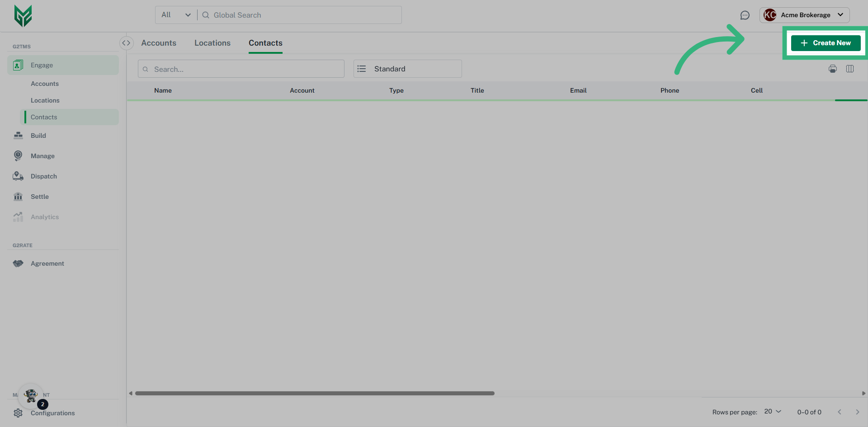The width and height of the screenshot is (868, 427).
Task: Click the Dispatch truck icon
Action: pos(18,176)
